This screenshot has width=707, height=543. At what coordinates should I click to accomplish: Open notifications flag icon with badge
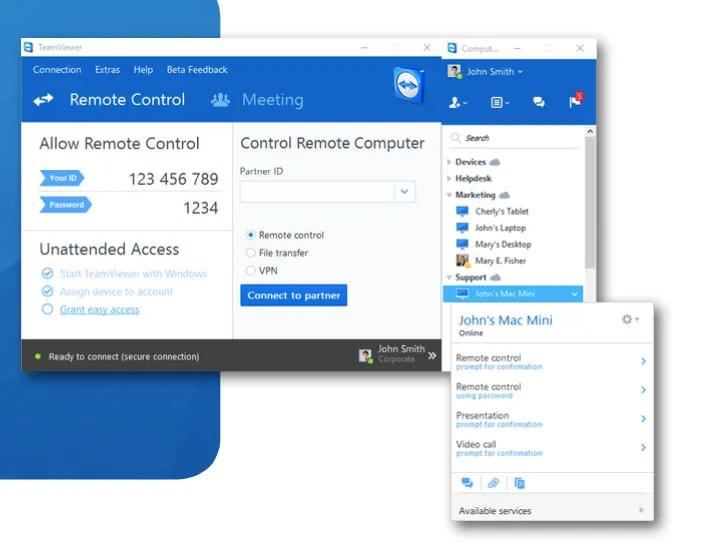click(576, 101)
